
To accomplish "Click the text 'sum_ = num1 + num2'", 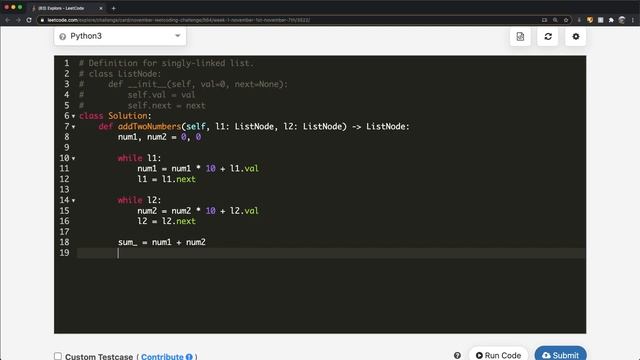I will 162,242.
